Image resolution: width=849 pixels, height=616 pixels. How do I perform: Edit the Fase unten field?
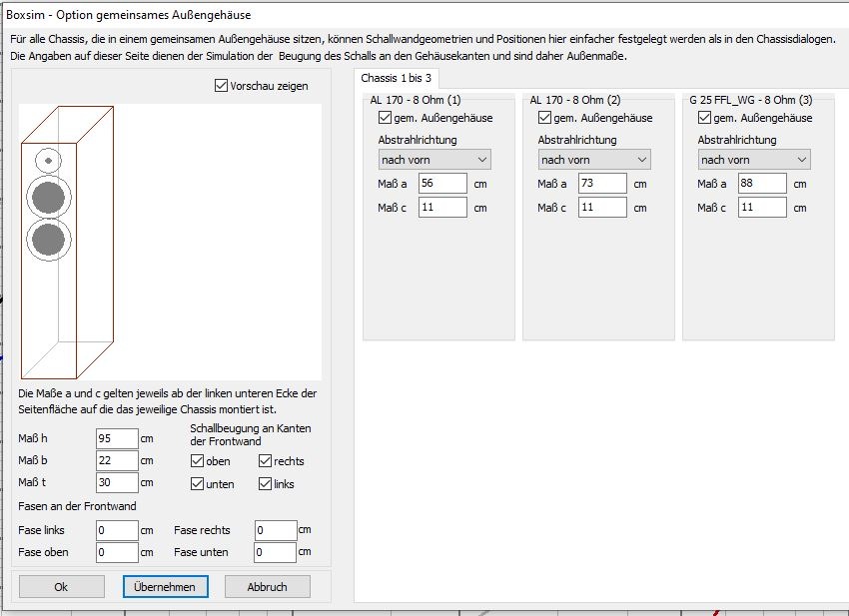[x=275, y=553]
